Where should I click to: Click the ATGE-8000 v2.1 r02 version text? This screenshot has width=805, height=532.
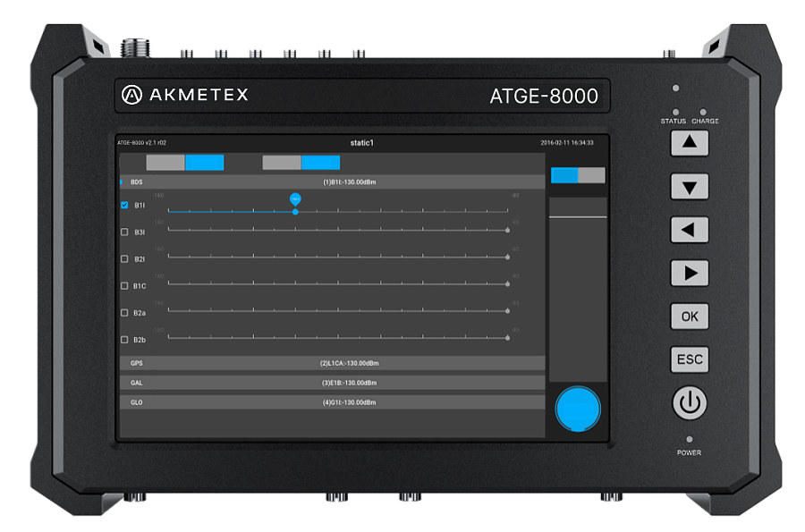141,143
